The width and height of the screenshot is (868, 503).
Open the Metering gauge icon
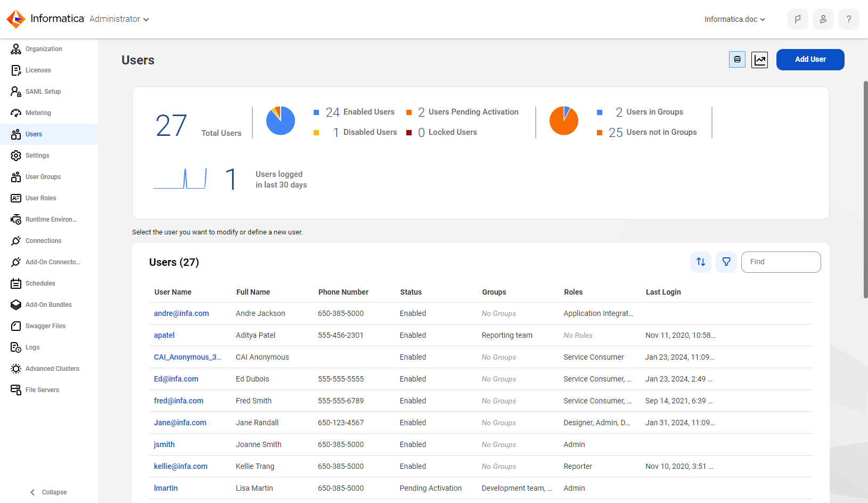click(x=16, y=113)
